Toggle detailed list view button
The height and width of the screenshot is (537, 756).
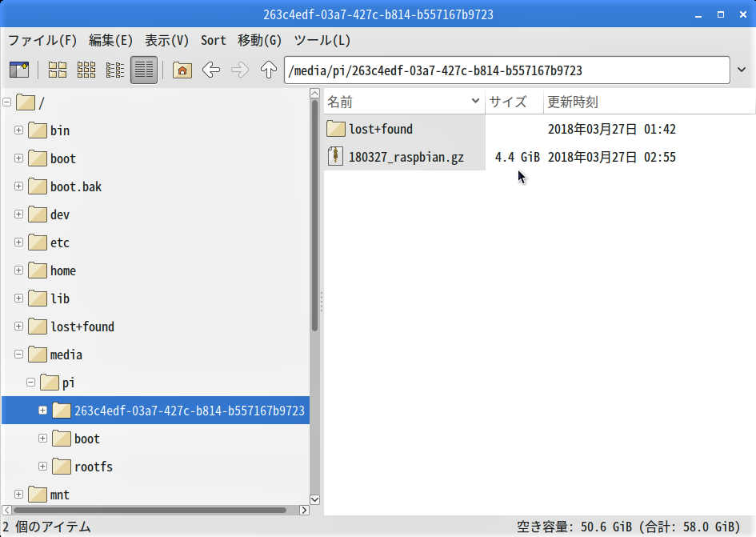144,70
